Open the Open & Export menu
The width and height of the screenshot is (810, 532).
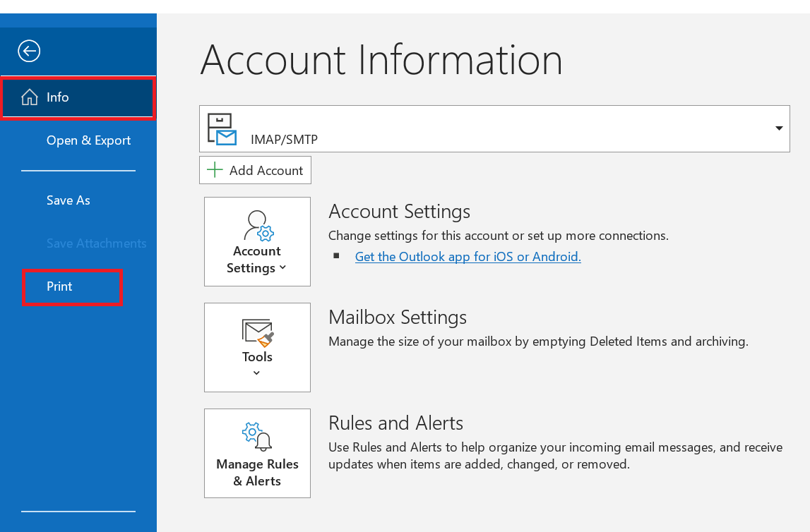click(88, 140)
